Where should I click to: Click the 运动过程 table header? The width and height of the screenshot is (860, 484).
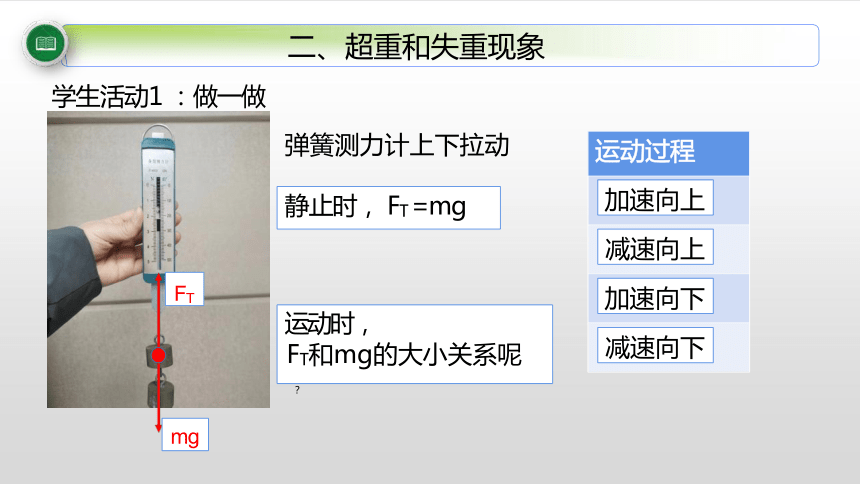[668, 153]
